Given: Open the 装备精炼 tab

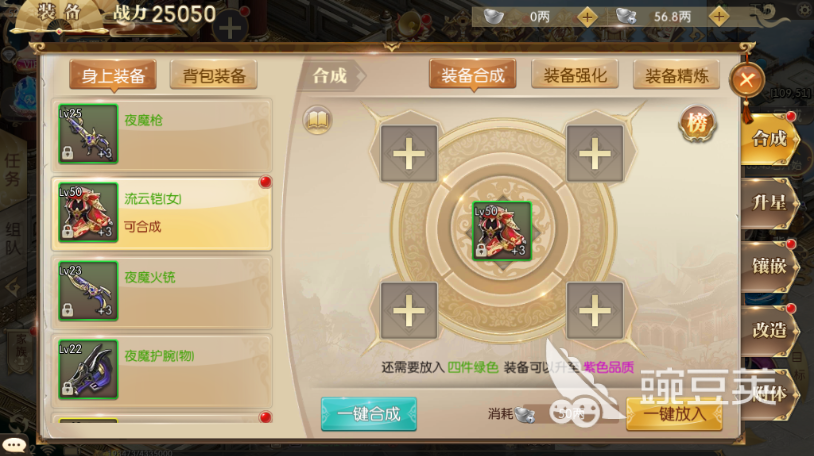Looking at the screenshot, I should (x=676, y=76).
